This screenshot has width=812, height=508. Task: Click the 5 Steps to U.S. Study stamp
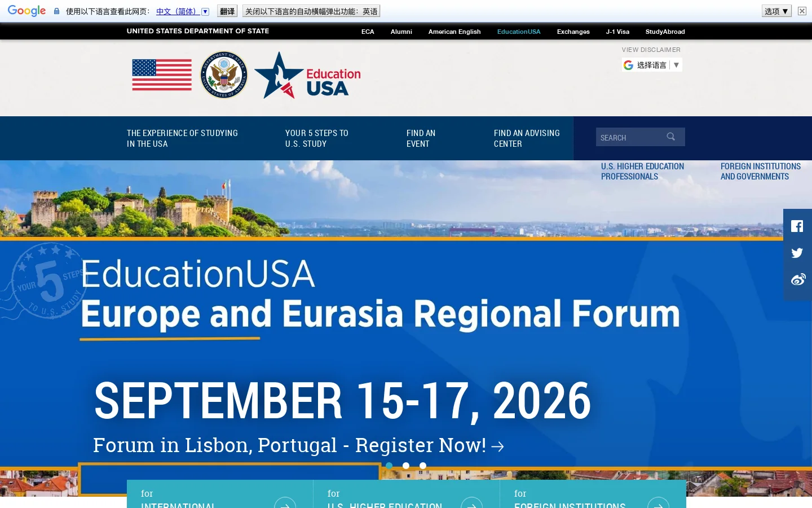coord(48,281)
